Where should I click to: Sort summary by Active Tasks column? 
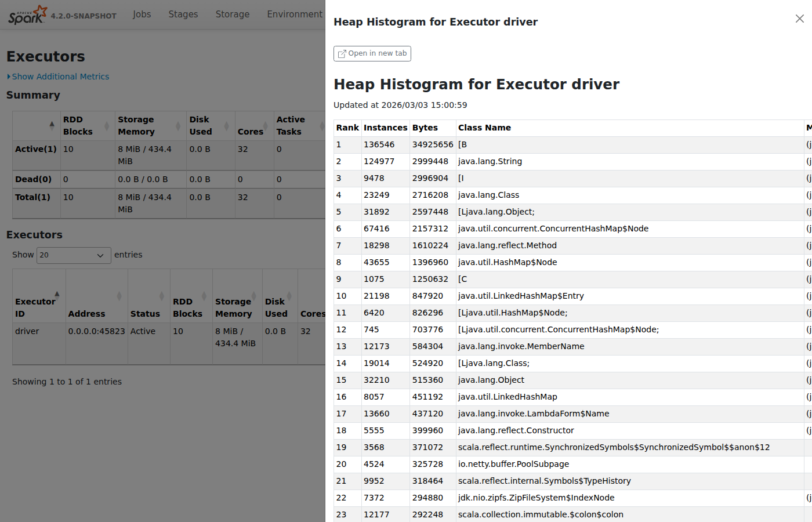pyautogui.click(x=299, y=125)
